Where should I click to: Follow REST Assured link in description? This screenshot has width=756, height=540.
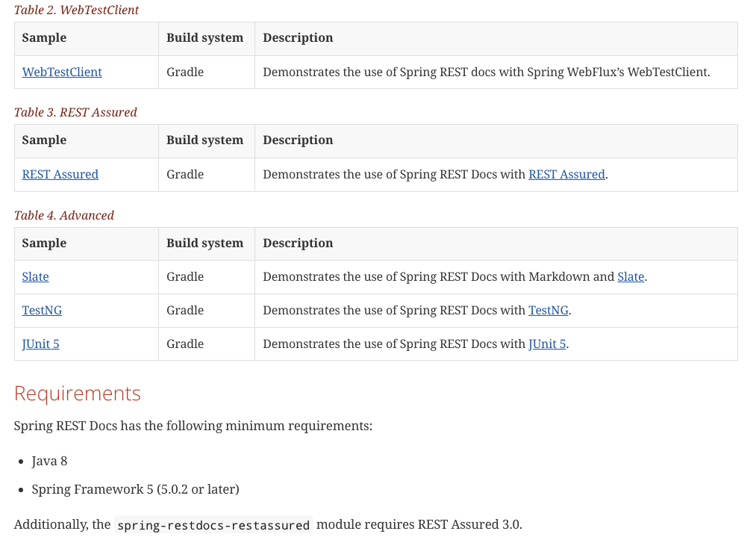566,174
